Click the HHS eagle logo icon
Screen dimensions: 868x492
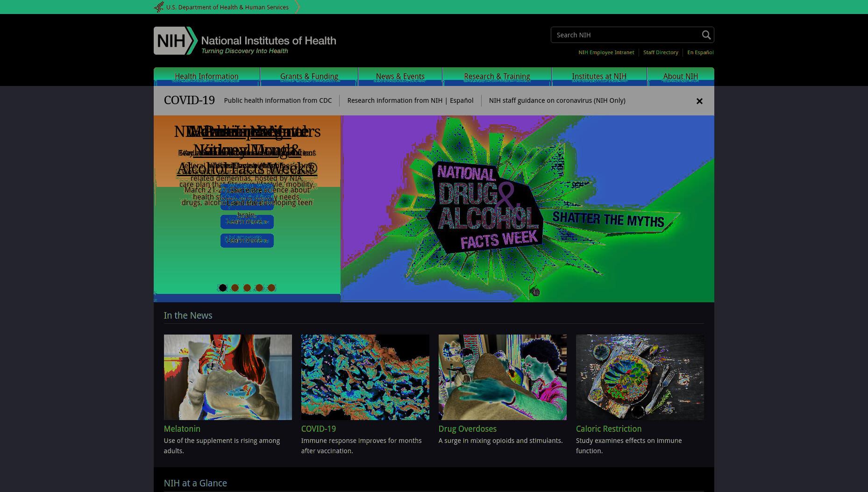click(x=159, y=7)
